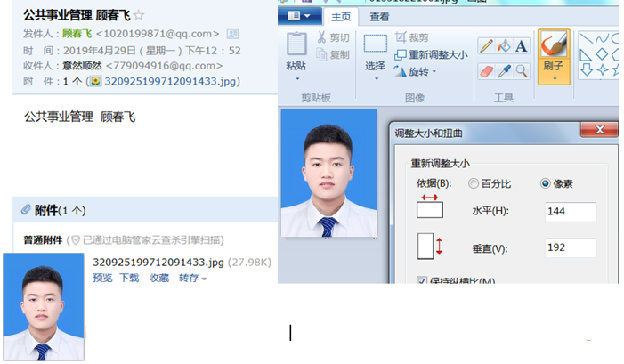Click the Brushes (刷子) tool button
Viewport: 624px width, 364px height.
click(553, 54)
